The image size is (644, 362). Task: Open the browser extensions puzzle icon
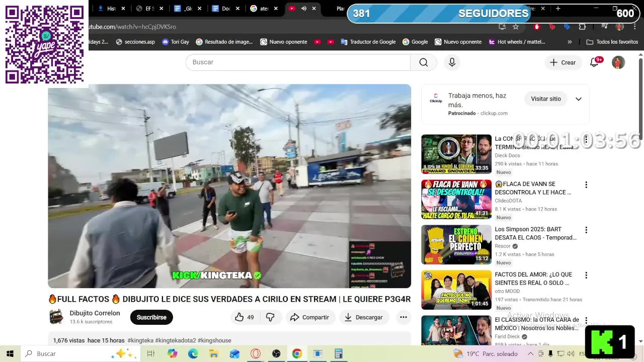(x=582, y=27)
